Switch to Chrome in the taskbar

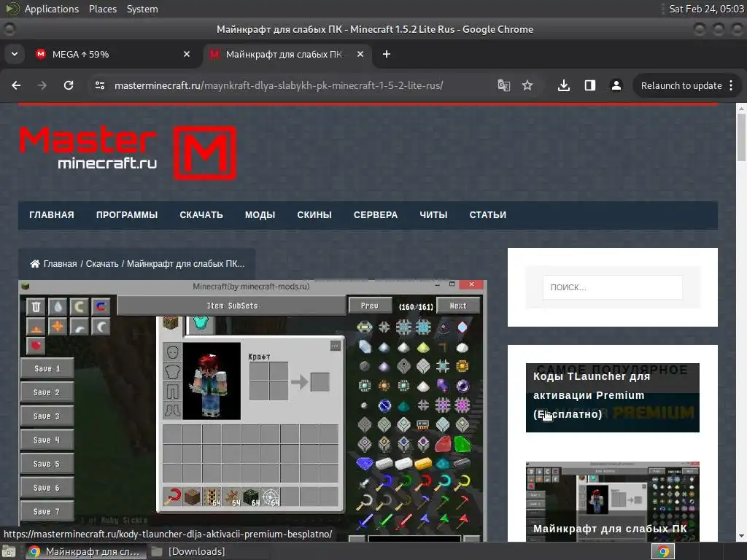pyautogui.click(x=85, y=551)
